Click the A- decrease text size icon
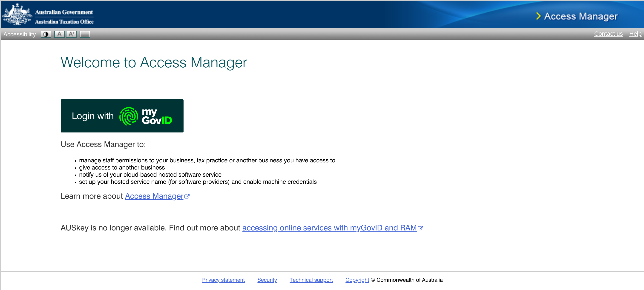644x290 pixels. pyautogui.click(x=60, y=34)
